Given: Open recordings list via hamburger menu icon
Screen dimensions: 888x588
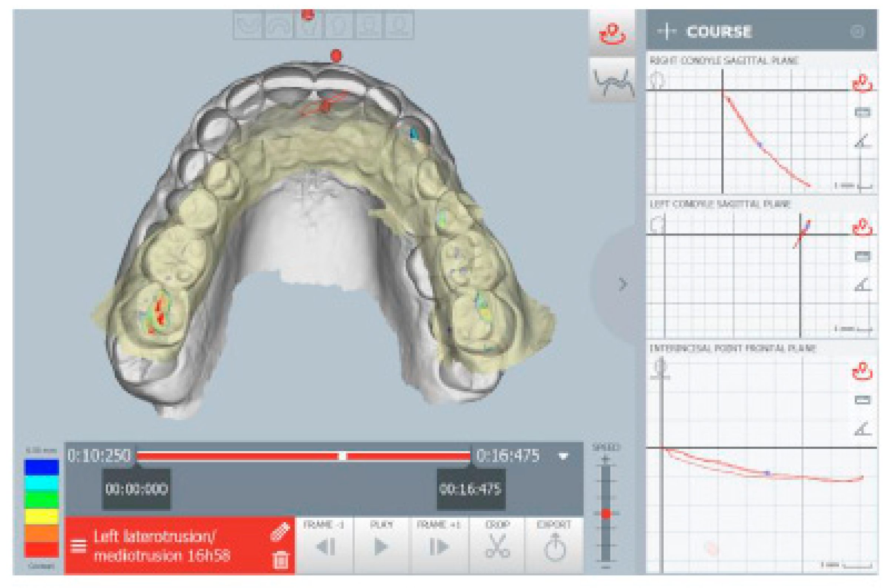Looking at the screenshot, I should click(79, 546).
